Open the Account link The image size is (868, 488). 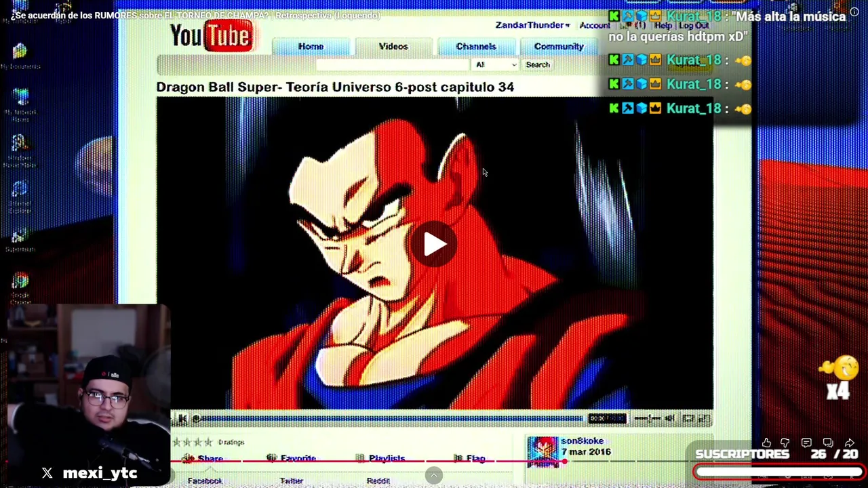tap(594, 25)
